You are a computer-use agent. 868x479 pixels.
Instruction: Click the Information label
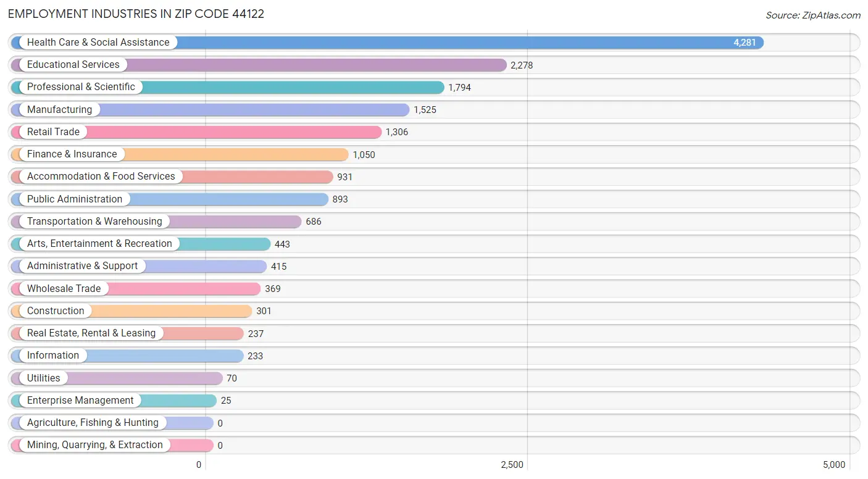(53, 356)
